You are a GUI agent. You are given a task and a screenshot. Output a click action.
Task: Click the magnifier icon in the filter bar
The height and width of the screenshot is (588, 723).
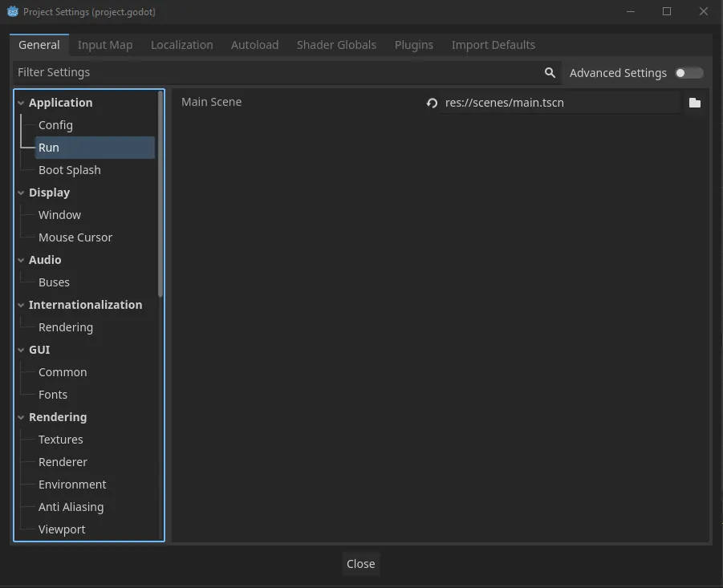550,72
